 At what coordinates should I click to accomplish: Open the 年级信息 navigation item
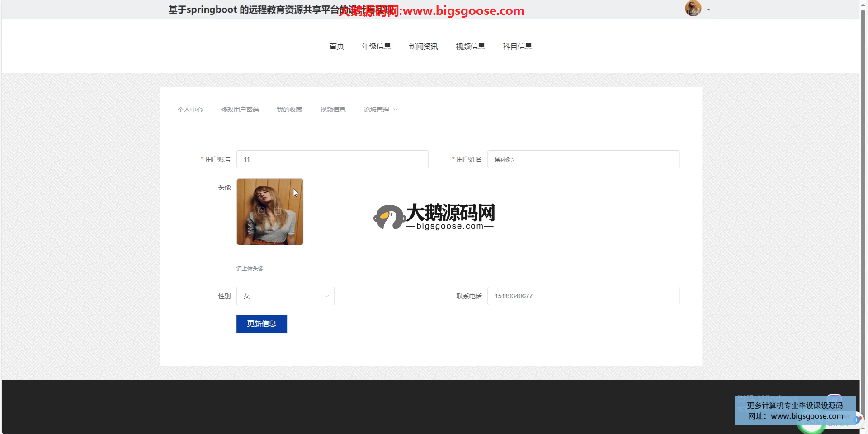[x=376, y=46]
